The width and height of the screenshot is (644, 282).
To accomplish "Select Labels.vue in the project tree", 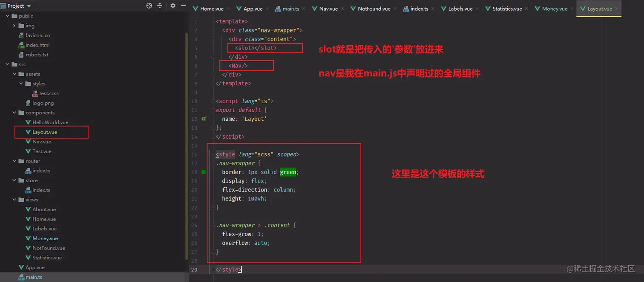I will click(44, 229).
